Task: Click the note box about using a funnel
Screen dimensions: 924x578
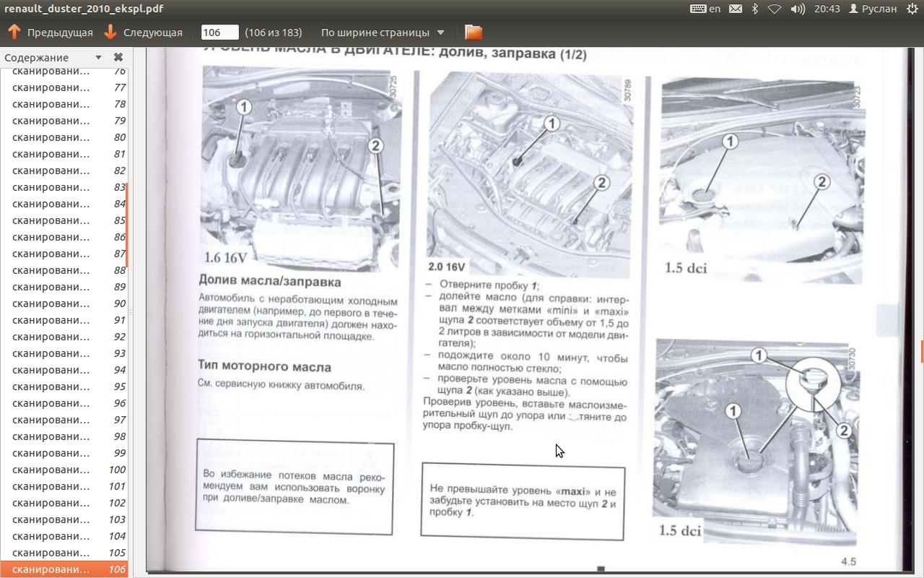Action: pos(295,487)
